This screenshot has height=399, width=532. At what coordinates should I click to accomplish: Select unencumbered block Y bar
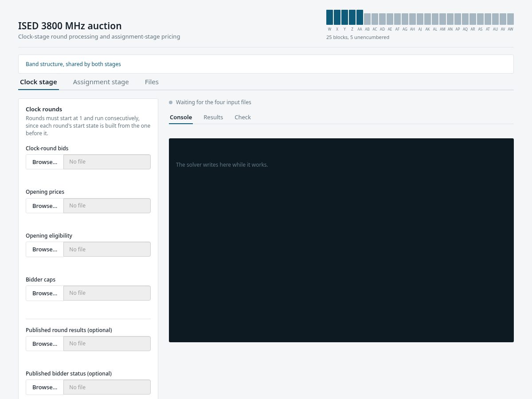[x=344, y=17]
